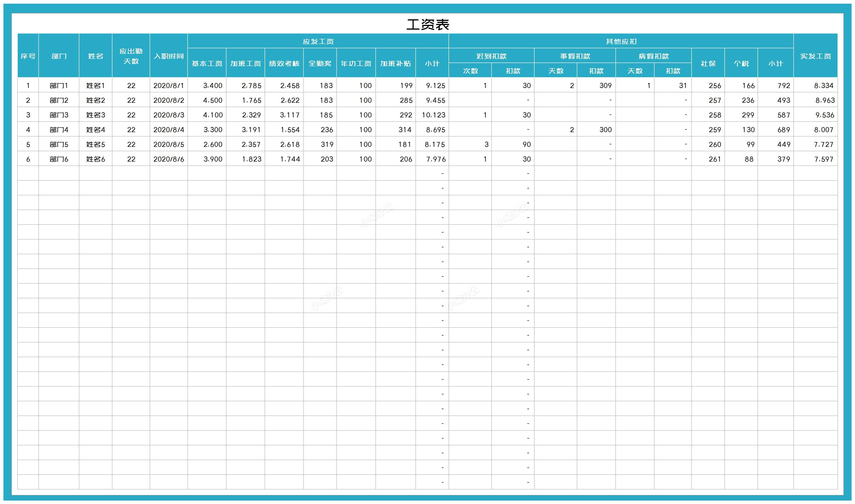Select the 姓名5 cell
855x504 pixels.
tap(95, 144)
